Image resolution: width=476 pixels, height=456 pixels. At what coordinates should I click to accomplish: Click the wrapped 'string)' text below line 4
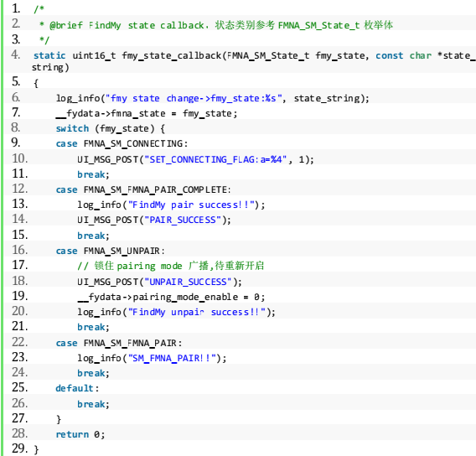point(50,67)
